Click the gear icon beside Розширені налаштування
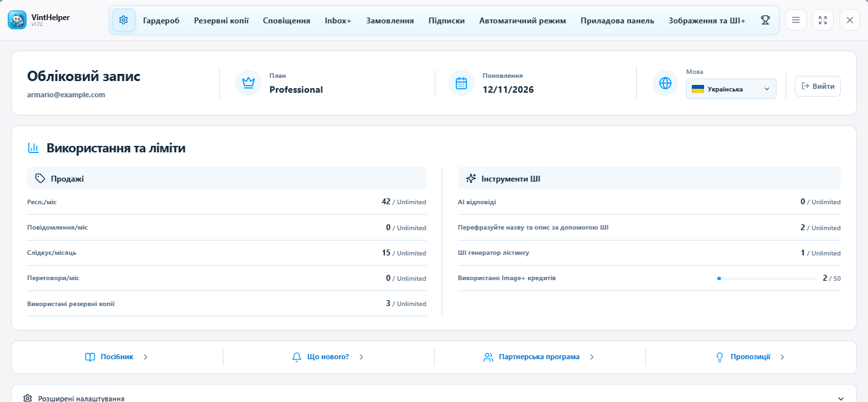868x402 pixels. point(28,398)
